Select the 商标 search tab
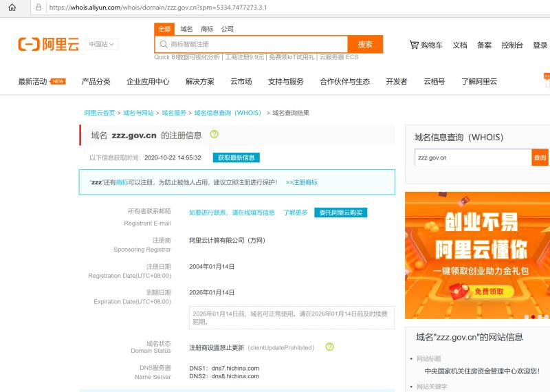The height and width of the screenshot is (392, 550). coord(207,29)
